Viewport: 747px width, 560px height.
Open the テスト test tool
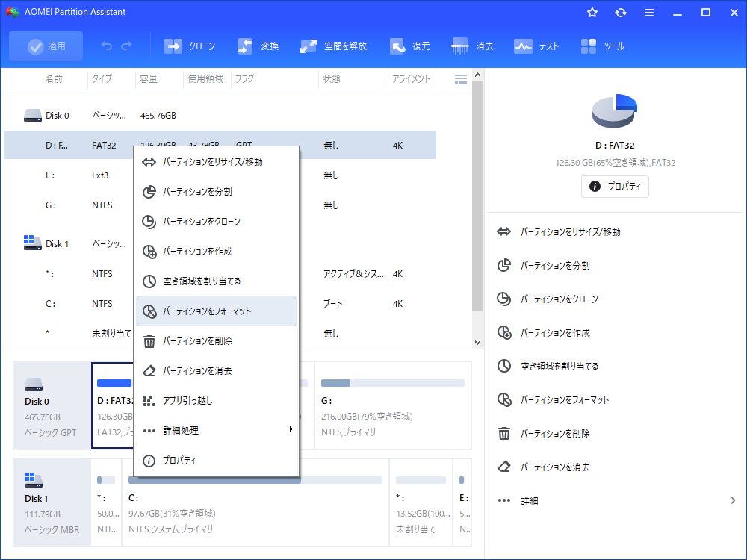tap(536, 46)
